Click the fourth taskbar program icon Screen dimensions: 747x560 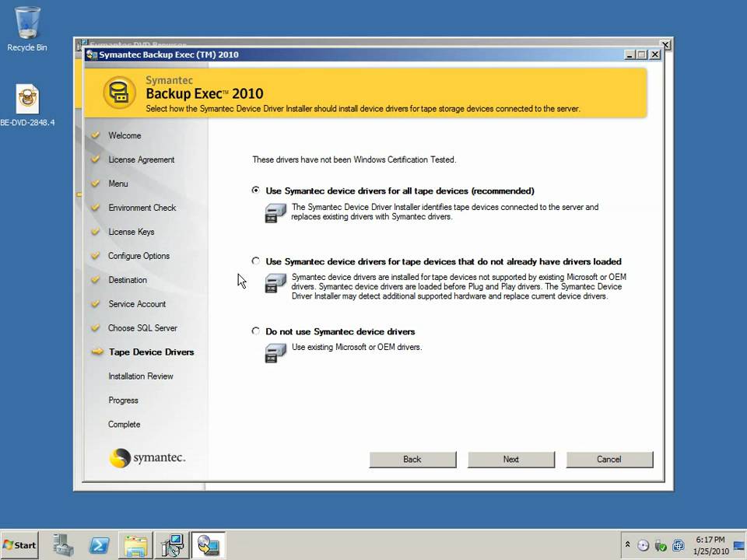pyautogui.click(x=172, y=545)
